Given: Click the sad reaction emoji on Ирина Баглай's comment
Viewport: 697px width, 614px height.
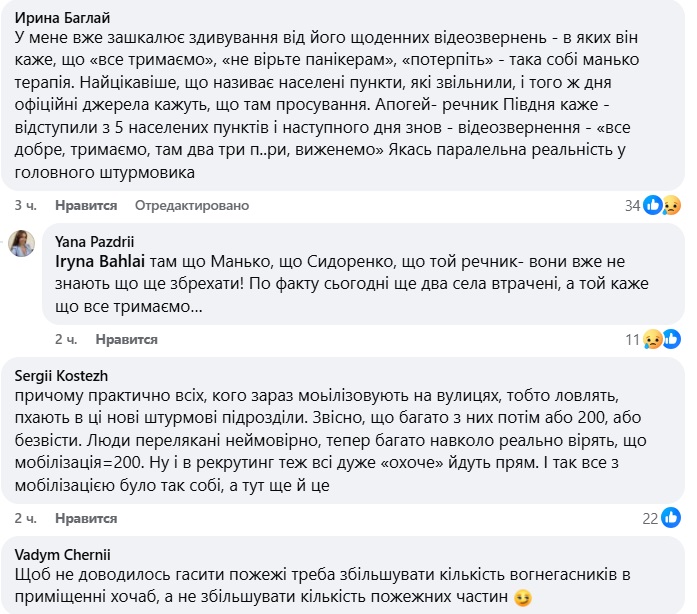Looking at the screenshot, I should tap(671, 205).
